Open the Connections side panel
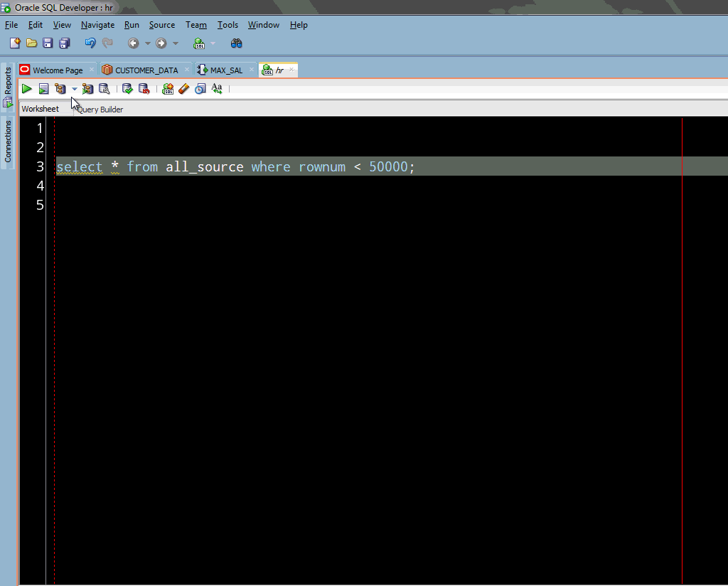The height and width of the screenshot is (586, 728). tap(9, 141)
